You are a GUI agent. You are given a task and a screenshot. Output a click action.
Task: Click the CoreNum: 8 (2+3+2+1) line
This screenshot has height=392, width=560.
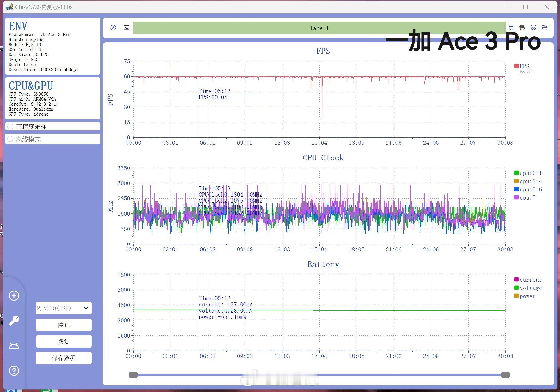tap(33, 104)
